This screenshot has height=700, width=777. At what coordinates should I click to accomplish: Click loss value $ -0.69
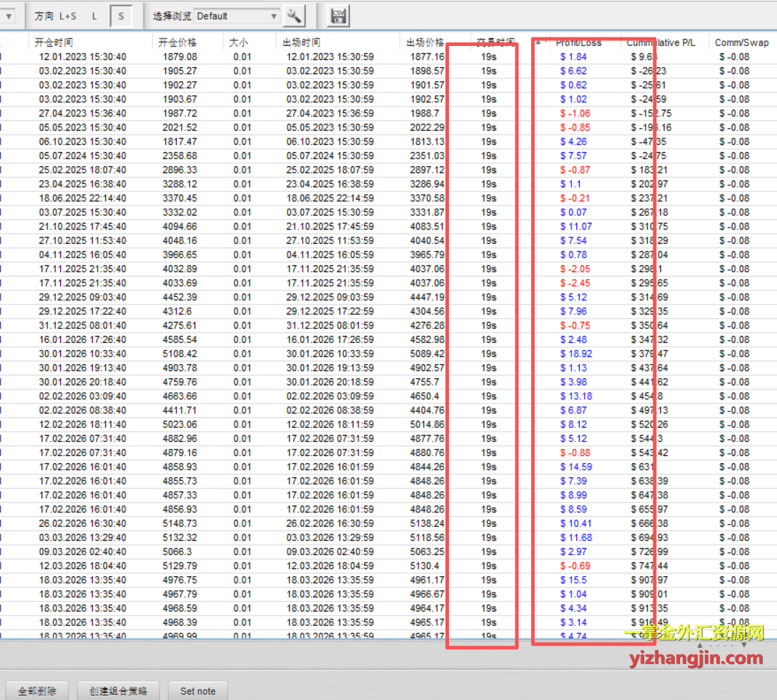coord(575,566)
